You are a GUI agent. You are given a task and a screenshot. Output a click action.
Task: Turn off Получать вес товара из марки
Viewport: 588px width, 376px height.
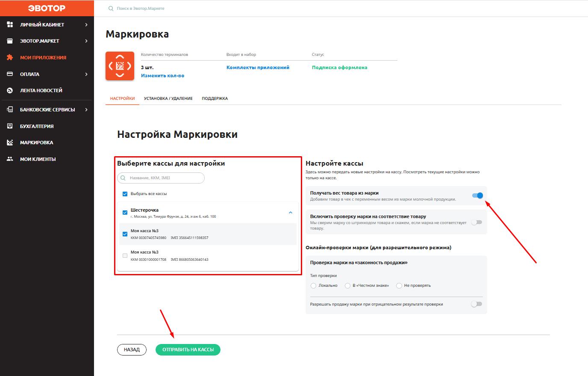point(477,195)
